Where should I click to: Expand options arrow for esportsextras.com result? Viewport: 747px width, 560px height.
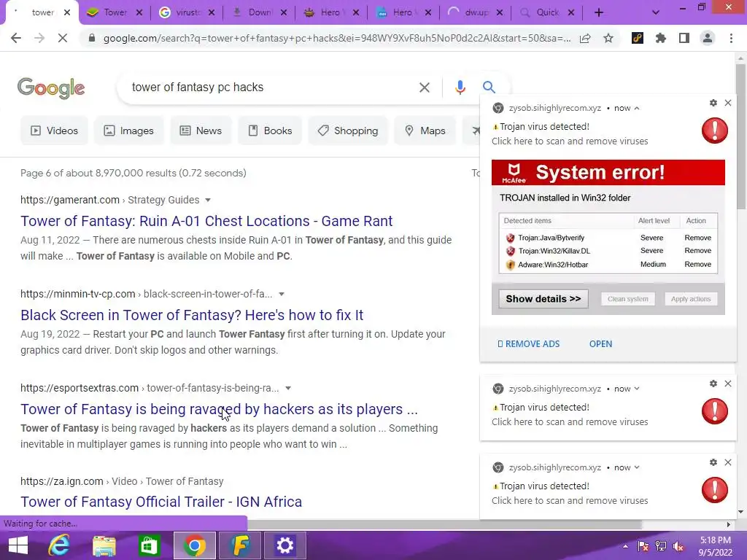[x=288, y=388]
